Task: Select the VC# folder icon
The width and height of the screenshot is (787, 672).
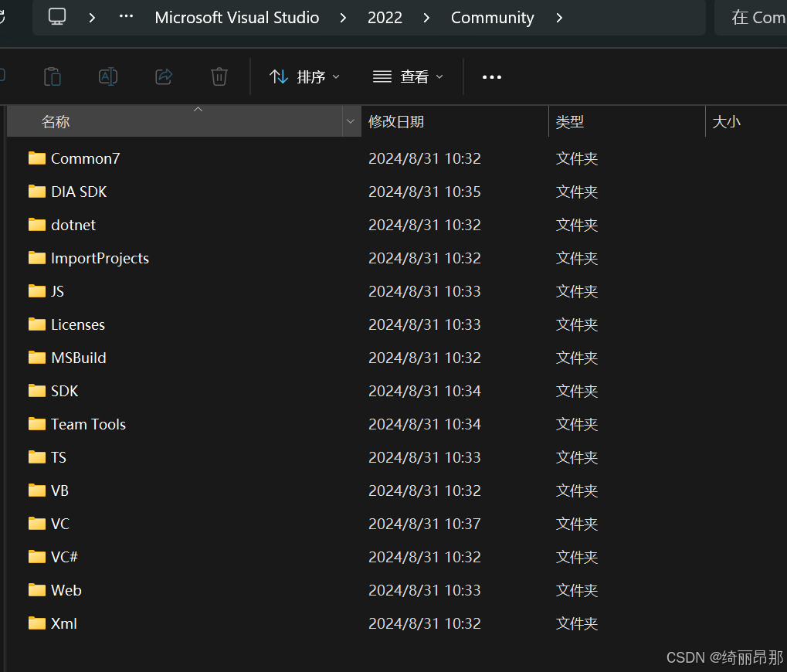Action: 37,557
